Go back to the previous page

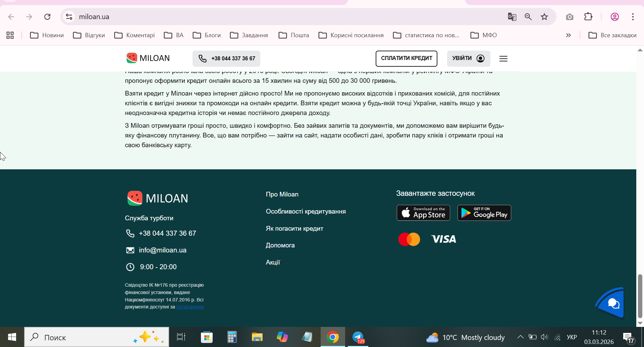click(11, 17)
